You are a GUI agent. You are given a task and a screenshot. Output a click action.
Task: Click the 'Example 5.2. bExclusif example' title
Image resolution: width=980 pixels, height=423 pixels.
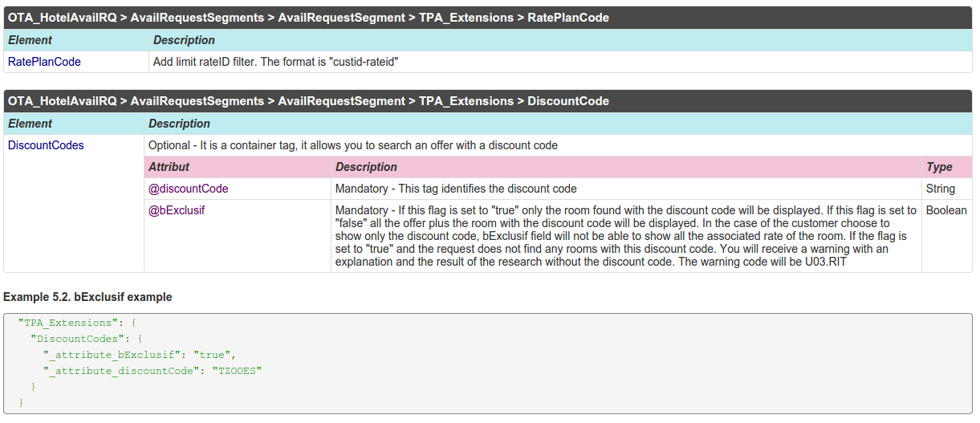[x=87, y=297]
